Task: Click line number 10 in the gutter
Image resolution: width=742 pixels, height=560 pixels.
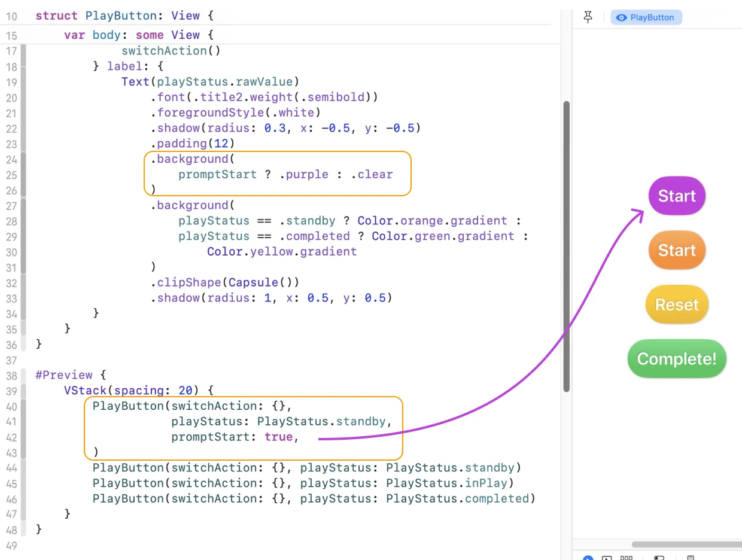Action: pyautogui.click(x=11, y=16)
